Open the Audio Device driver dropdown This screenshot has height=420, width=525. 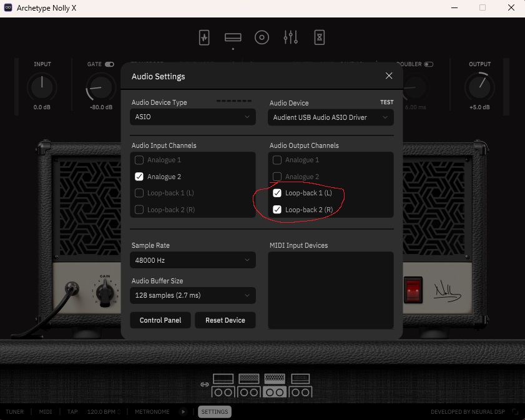point(330,117)
